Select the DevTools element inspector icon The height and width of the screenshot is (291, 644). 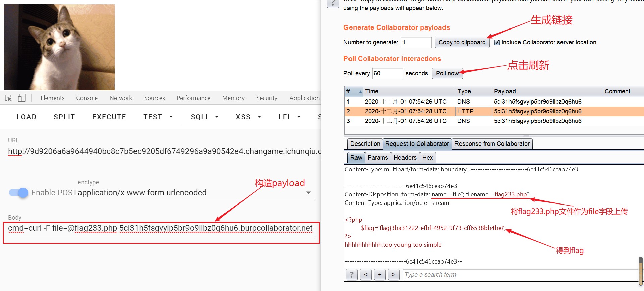pyautogui.click(x=8, y=98)
